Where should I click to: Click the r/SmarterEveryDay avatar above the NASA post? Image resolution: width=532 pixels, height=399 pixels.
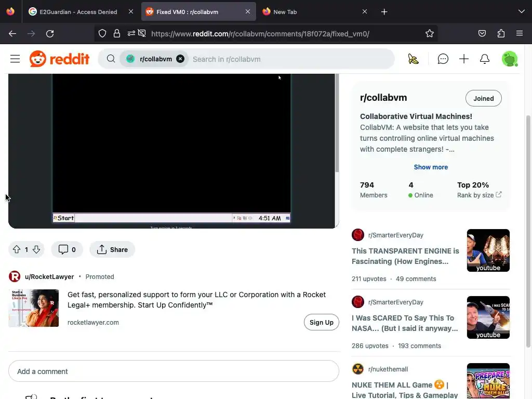[x=358, y=302]
